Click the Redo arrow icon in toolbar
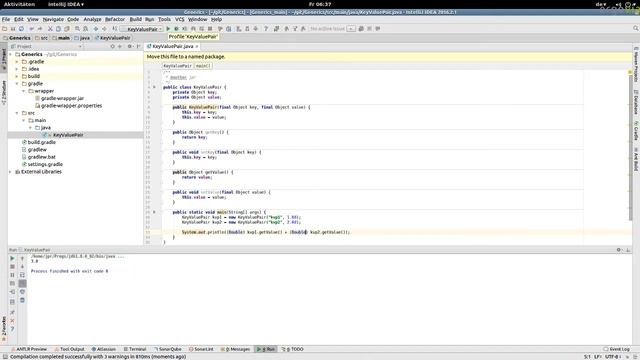Image resolution: width=640 pixels, height=360 pixels. coord(40,29)
